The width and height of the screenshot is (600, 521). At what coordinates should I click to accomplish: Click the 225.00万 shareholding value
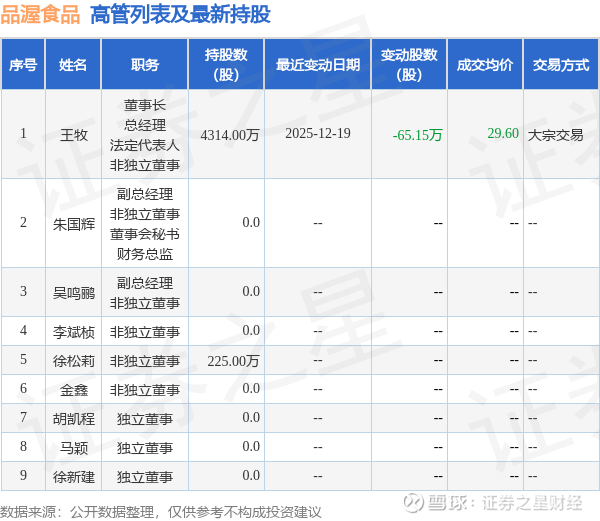pos(233,361)
